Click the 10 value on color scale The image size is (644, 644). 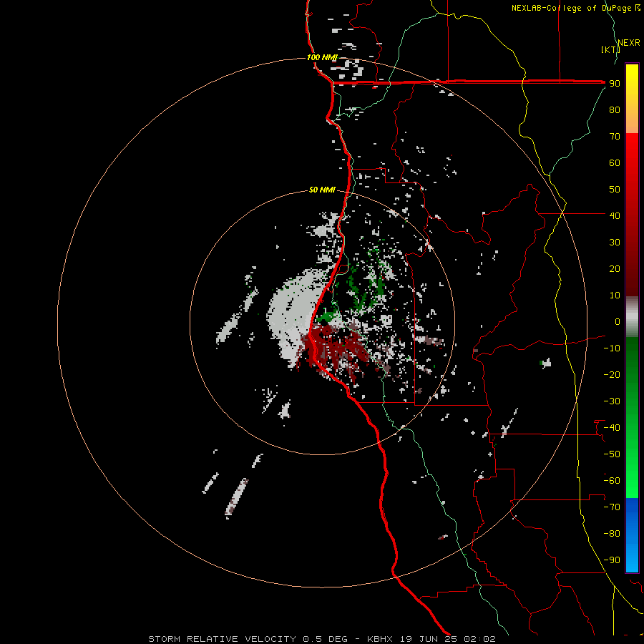point(615,296)
